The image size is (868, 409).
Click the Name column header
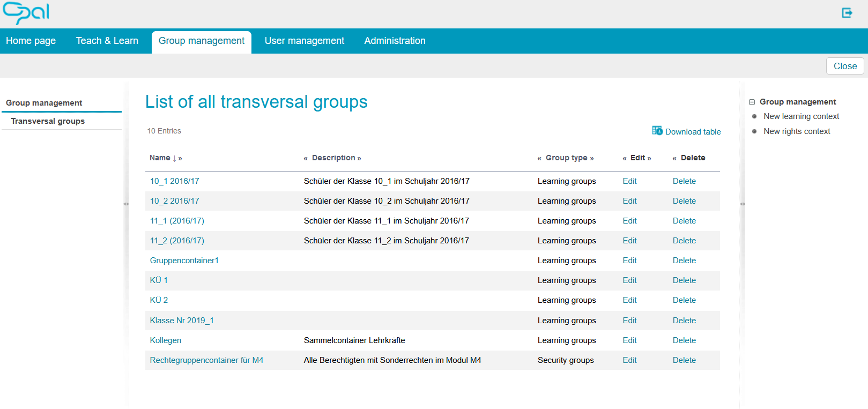(x=160, y=158)
